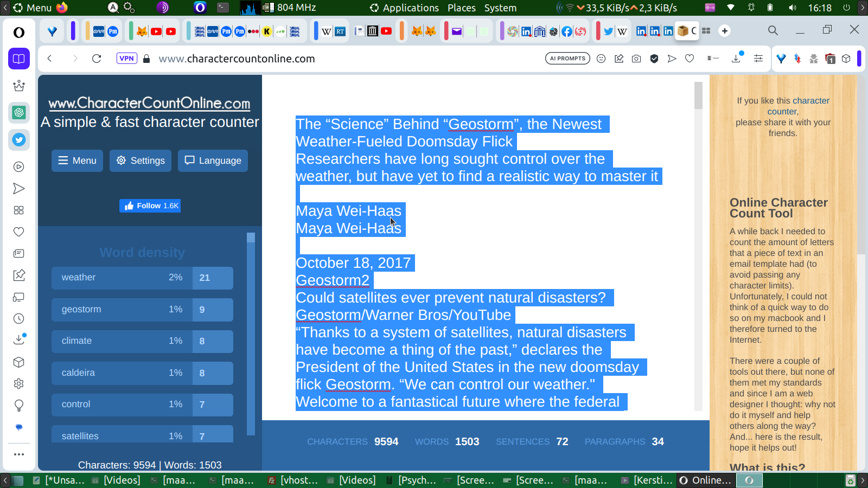The image size is (868, 488).
Task: Open the Opera main menu logo
Action: coord(19,33)
